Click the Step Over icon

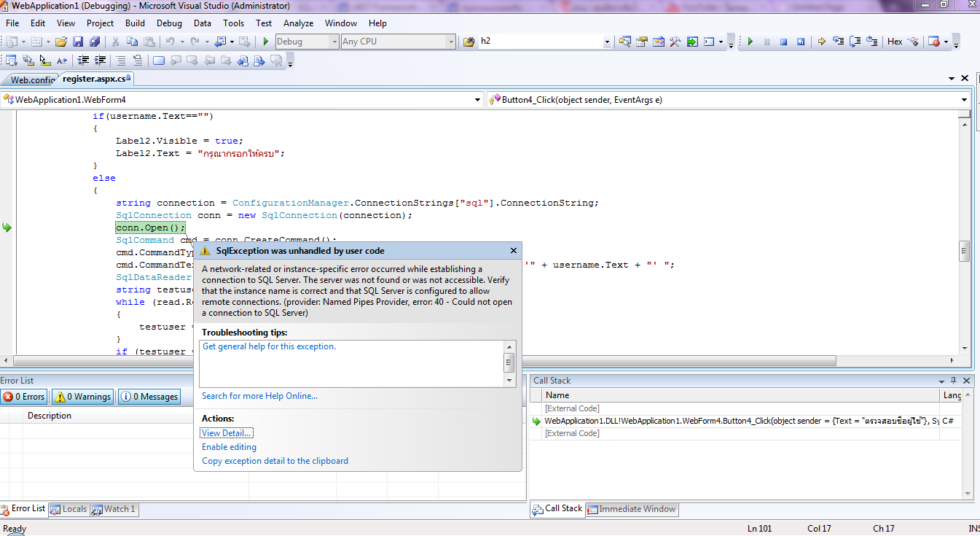[x=855, y=42]
